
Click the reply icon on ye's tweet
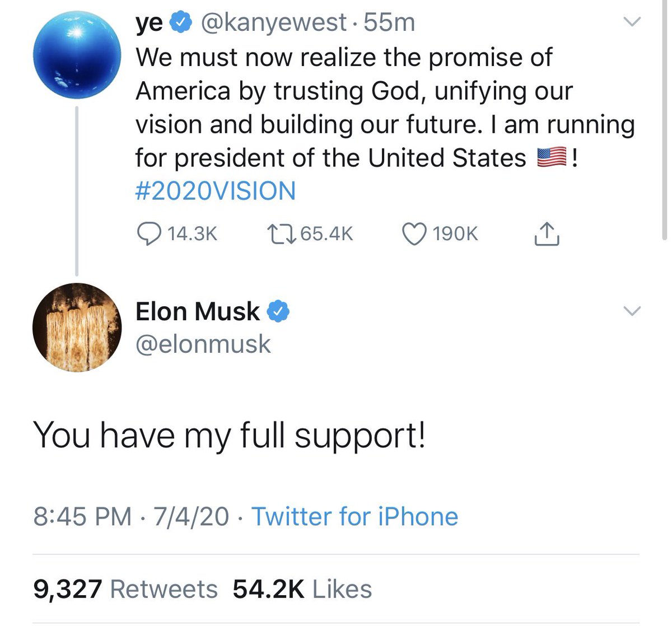tap(148, 234)
